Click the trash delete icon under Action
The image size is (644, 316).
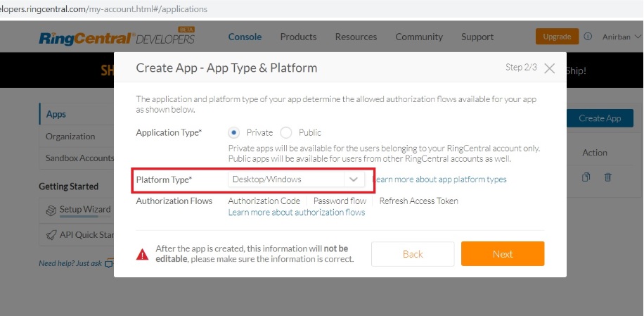608,177
